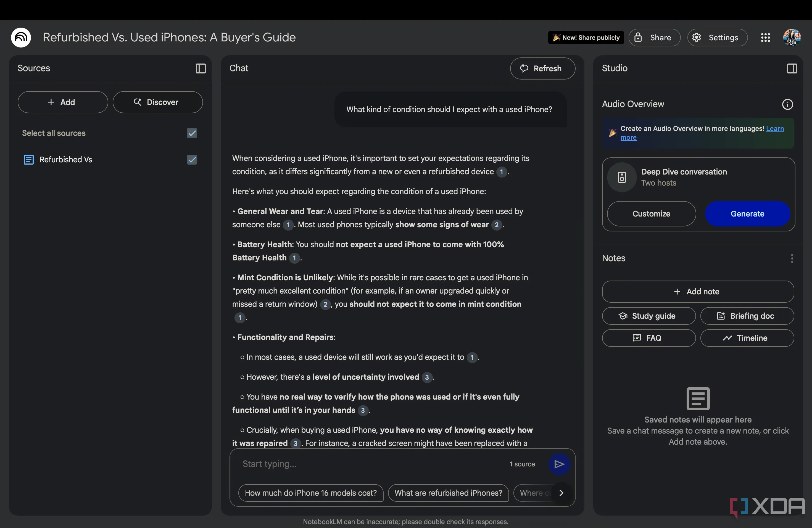Select 'How much do iPhone 16 models cost?' suggestion
This screenshot has width=812, height=528.
tap(311, 493)
